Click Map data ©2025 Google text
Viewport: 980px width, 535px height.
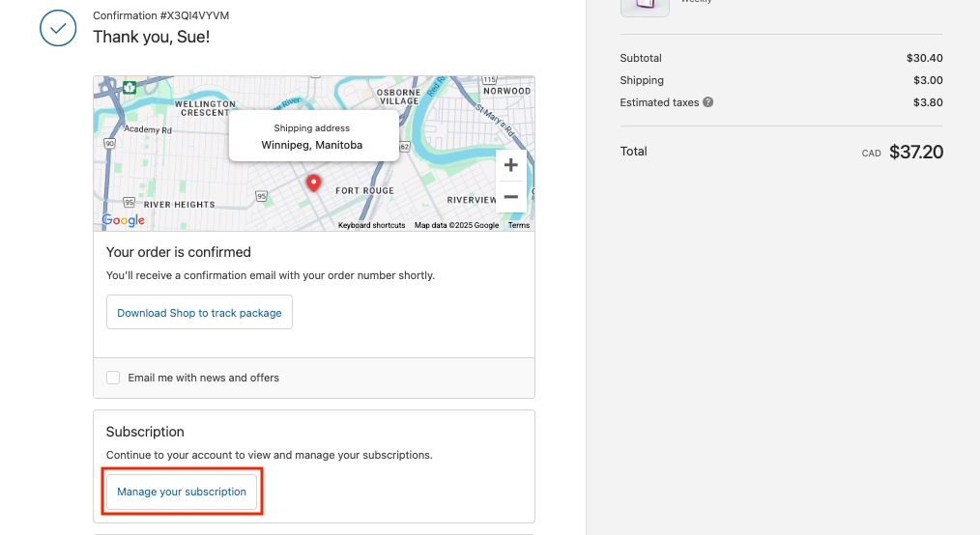[456, 225]
